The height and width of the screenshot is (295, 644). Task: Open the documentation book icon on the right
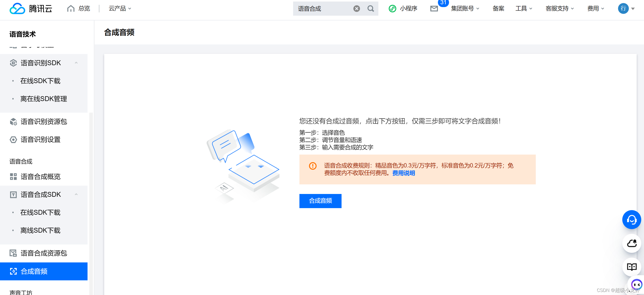(x=631, y=267)
